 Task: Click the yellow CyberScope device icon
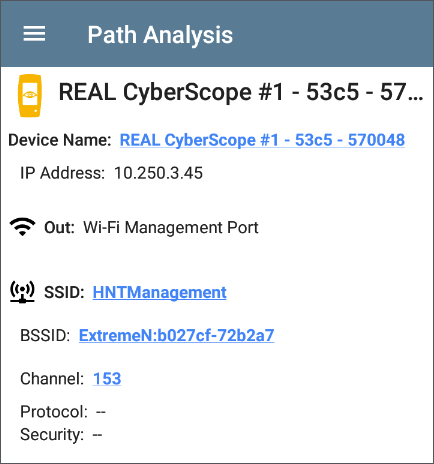tap(30, 96)
